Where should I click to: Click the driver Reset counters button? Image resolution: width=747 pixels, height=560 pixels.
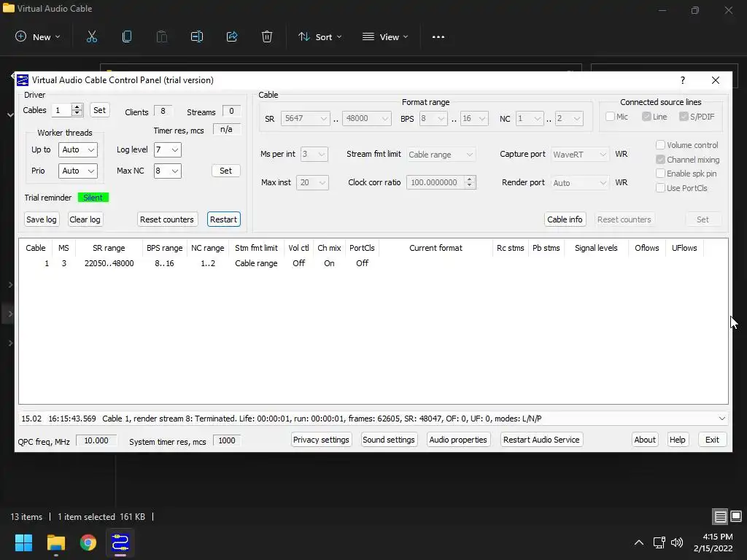tap(167, 219)
